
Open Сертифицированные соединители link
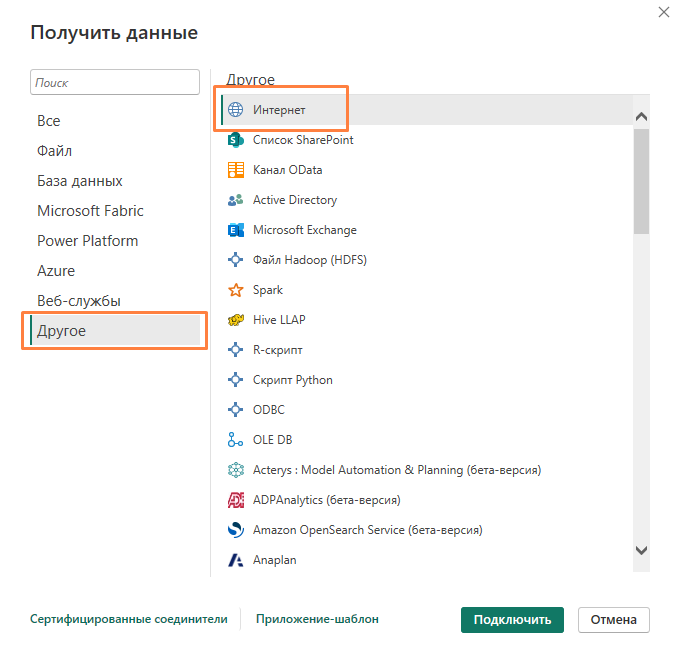point(129,619)
